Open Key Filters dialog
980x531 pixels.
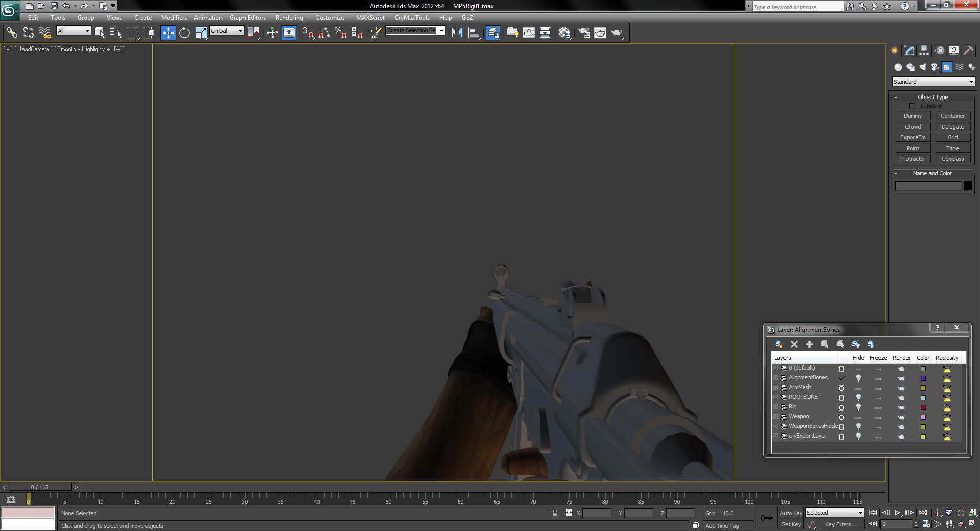coord(841,524)
